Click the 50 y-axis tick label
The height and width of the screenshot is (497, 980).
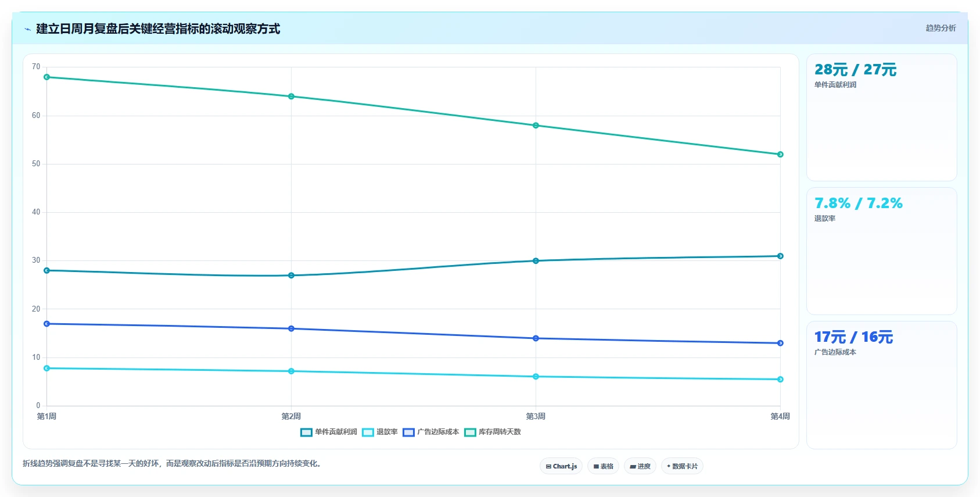pos(36,164)
